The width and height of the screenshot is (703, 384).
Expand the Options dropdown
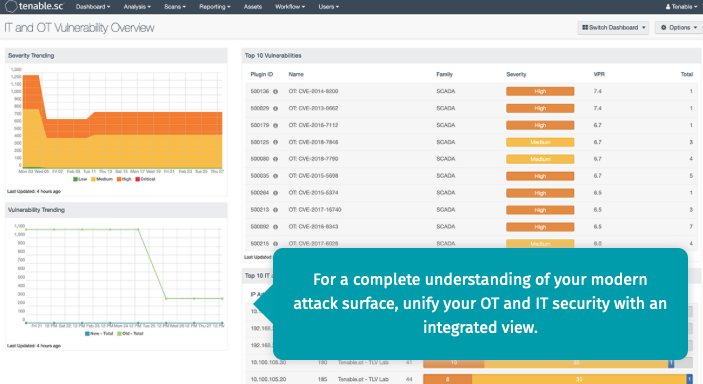(x=679, y=27)
